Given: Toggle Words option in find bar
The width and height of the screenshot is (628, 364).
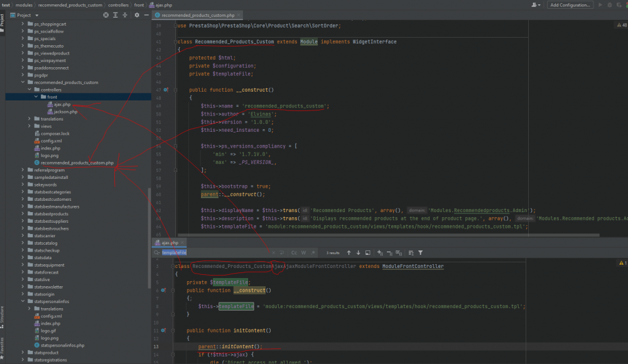Looking at the screenshot, I should click(303, 253).
